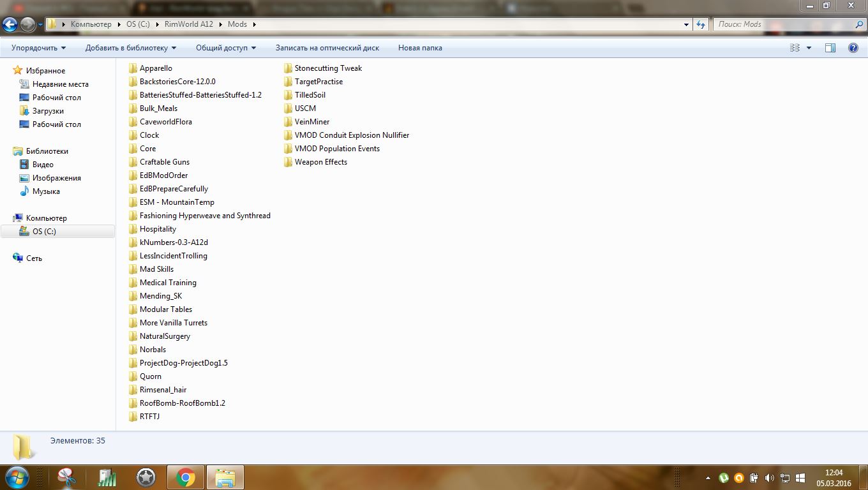Select "OS (C:)" drive in the sidebar

pyautogui.click(x=44, y=232)
